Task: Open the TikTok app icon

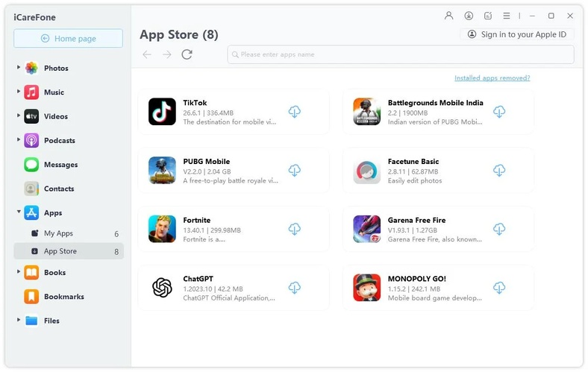Action: [x=162, y=112]
